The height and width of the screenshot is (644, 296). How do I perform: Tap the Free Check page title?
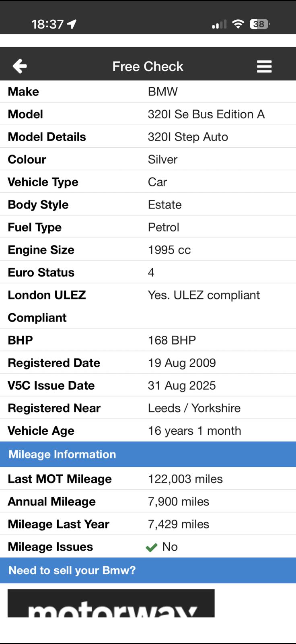click(x=148, y=66)
